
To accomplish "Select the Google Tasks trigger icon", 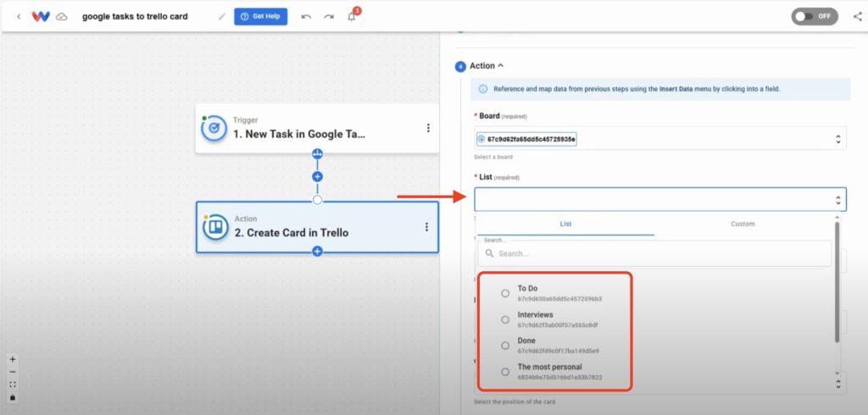I will tap(214, 129).
